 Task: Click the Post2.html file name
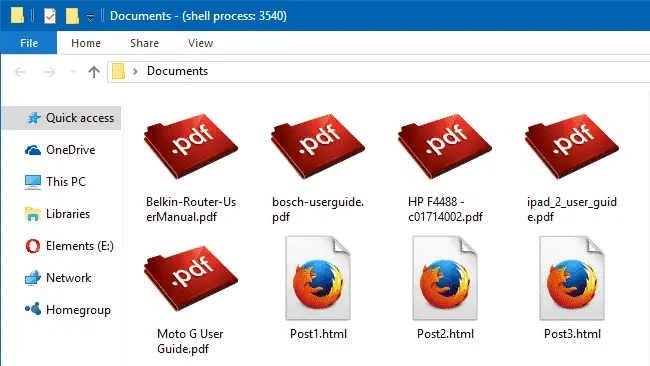445,334
